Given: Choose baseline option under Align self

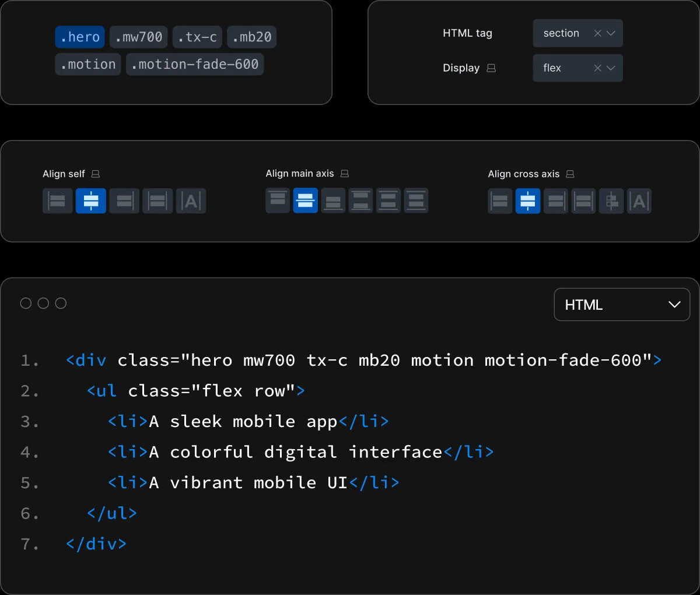Looking at the screenshot, I should point(191,201).
